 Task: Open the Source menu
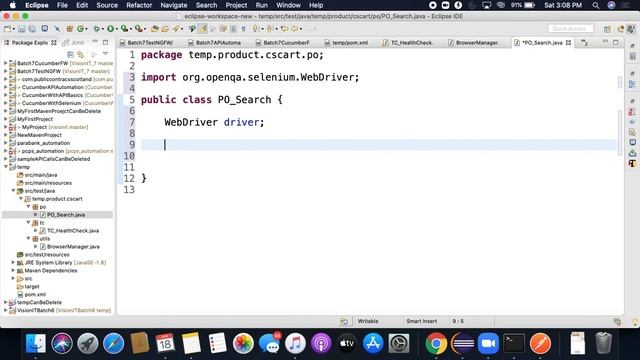(x=107, y=5)
